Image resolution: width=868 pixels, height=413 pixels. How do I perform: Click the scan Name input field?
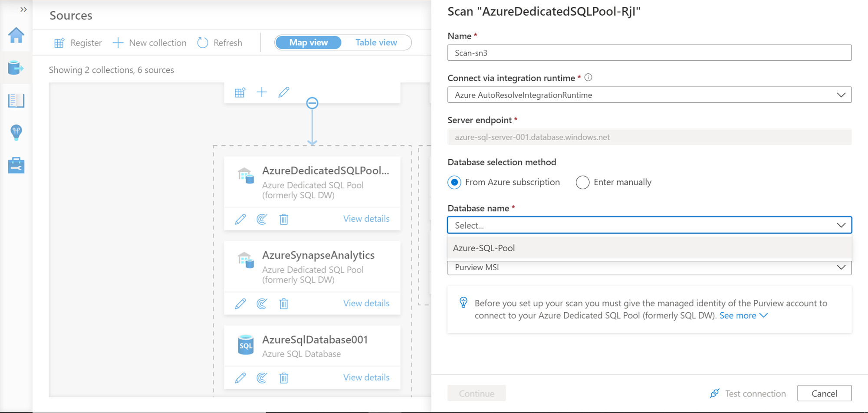[649, 53]
